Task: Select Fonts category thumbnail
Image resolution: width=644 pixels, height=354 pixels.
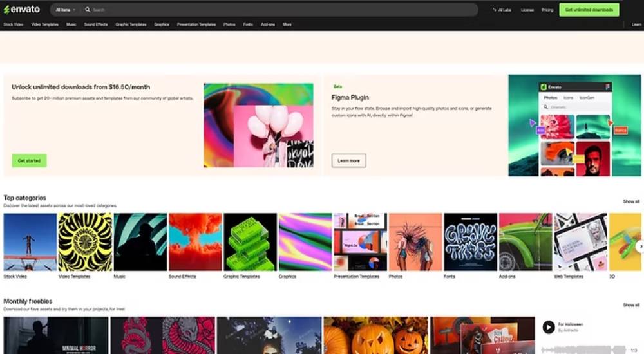Action: click(470, 242)
